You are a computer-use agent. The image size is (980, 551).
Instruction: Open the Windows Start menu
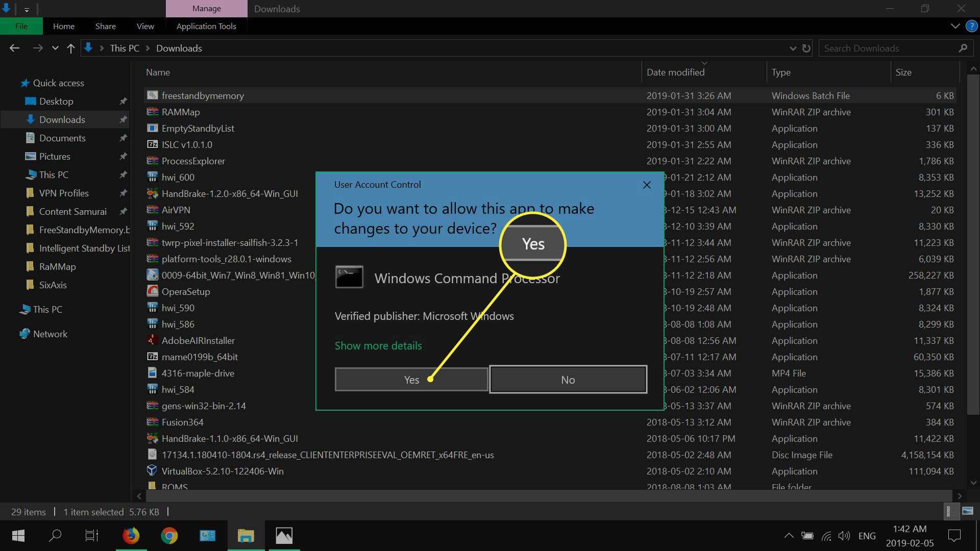(18, 535)
